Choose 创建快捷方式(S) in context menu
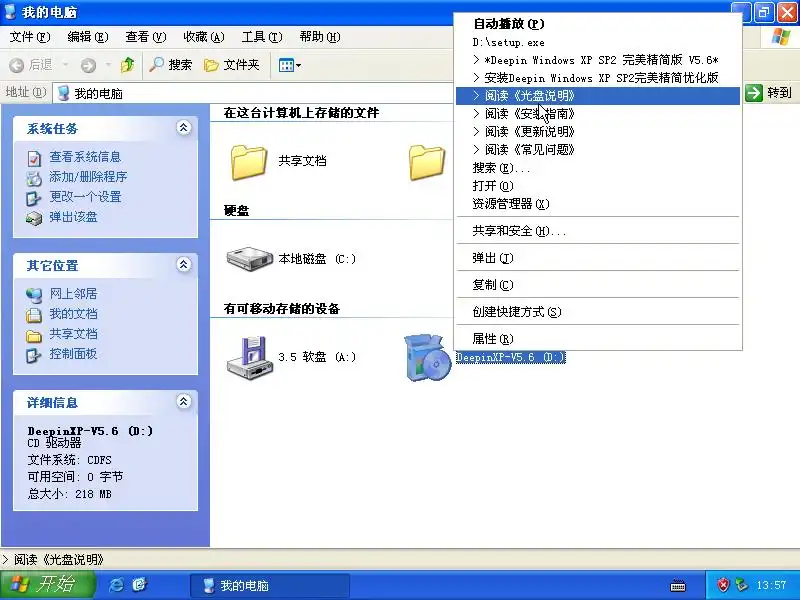Screen dimensions: 800x600 point(597,312)
